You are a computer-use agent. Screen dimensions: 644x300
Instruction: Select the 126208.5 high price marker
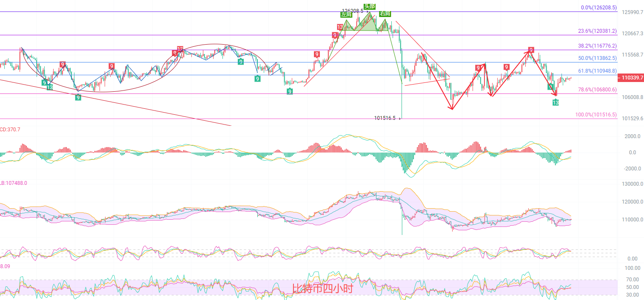353,11
